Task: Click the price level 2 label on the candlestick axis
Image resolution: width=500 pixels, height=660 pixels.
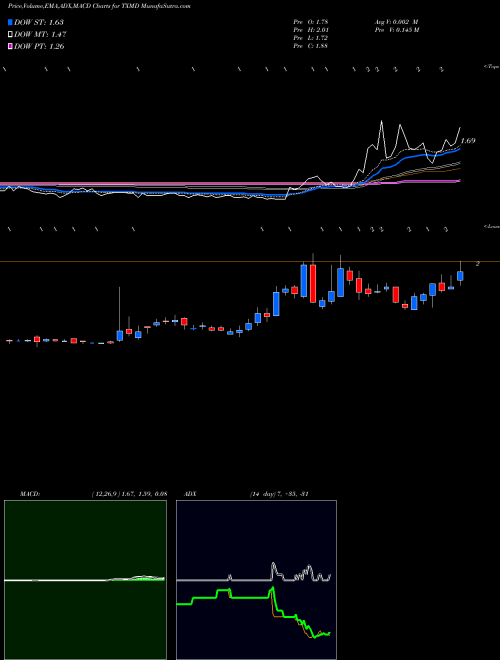Action: click(478, 263)
